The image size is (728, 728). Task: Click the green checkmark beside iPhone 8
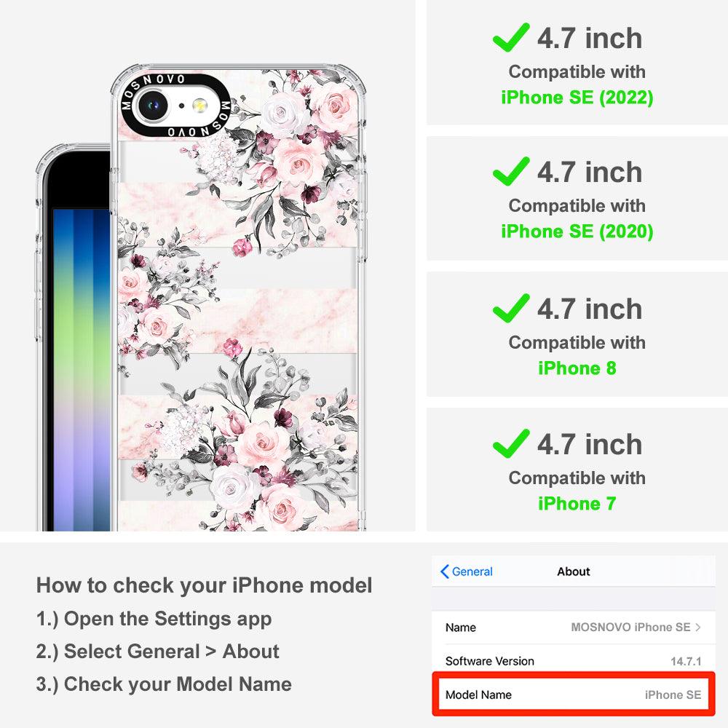pyautogui.click(x=511, y=308)
